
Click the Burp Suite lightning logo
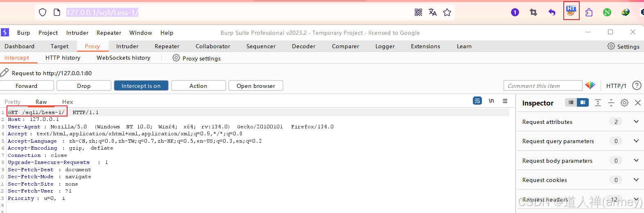5,32
